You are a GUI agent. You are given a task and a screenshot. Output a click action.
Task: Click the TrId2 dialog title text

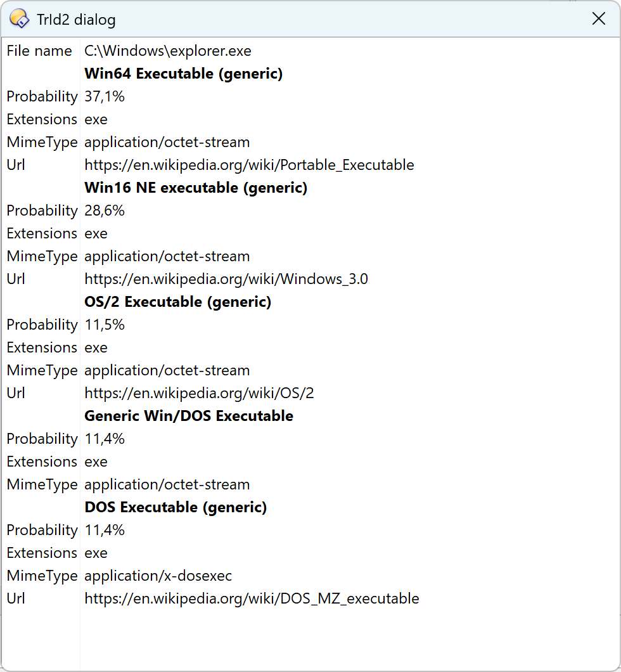click(76, 20)
